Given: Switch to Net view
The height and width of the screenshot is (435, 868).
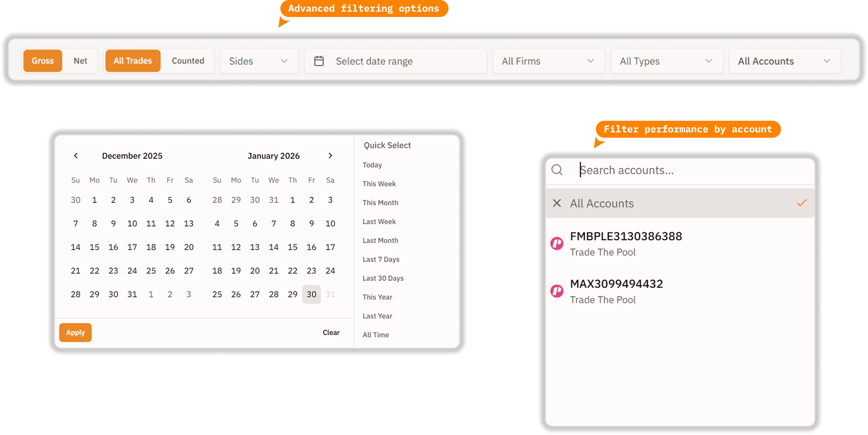Looking at the screenshot, I should click(80, 61).
